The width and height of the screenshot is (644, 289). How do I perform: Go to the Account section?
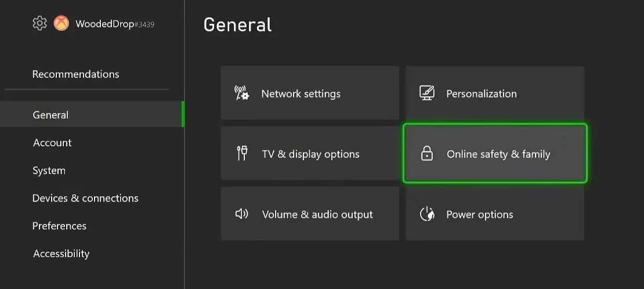point(52,143)
